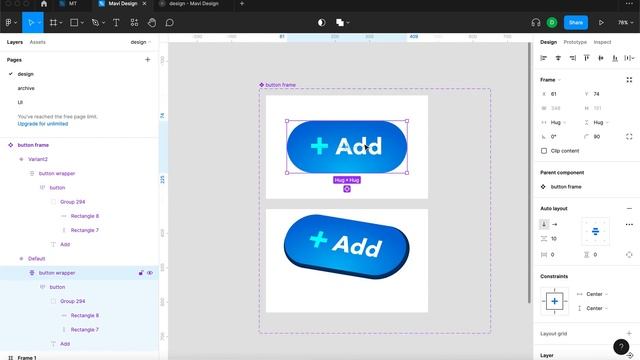
Task: Click align top icon
Action: point(587,58)
